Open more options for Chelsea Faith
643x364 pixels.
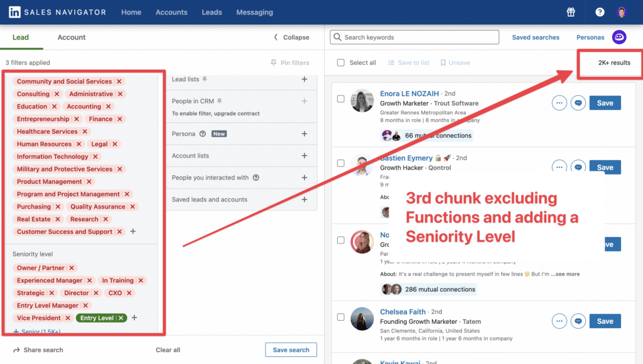[x=559, y=321]
